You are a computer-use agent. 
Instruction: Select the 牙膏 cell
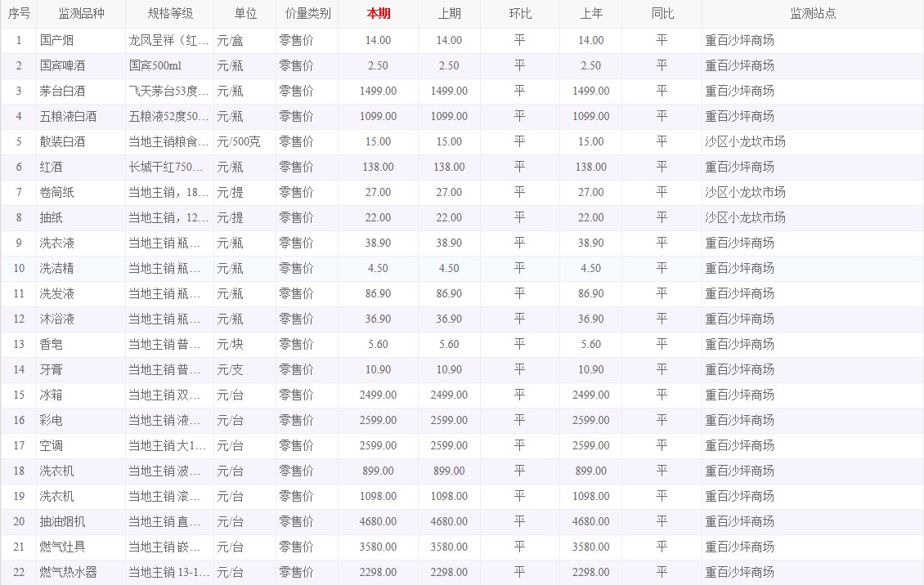tap(51, 369)
